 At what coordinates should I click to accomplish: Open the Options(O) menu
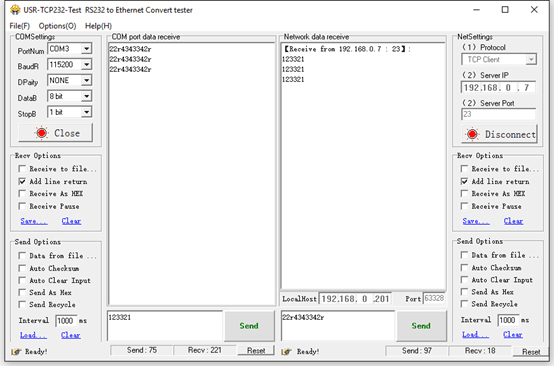click(57, 26)
